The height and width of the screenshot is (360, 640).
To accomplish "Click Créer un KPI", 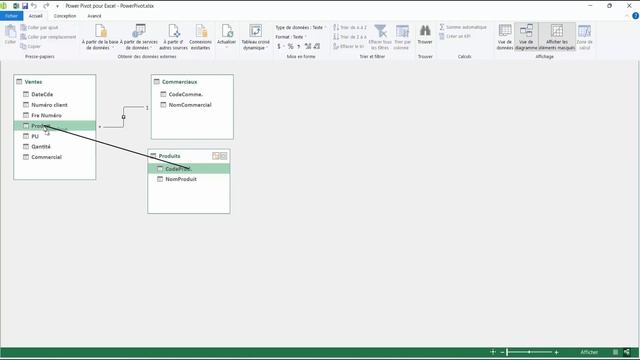I will [455, 36].
